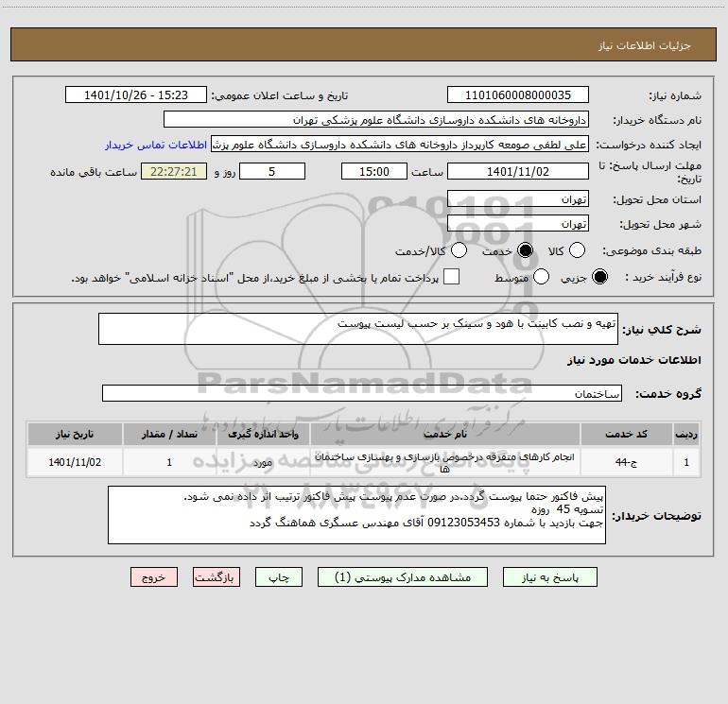The image size is (728, 704).
Task: Select the کالا radio button
Action: coord(577,250)
